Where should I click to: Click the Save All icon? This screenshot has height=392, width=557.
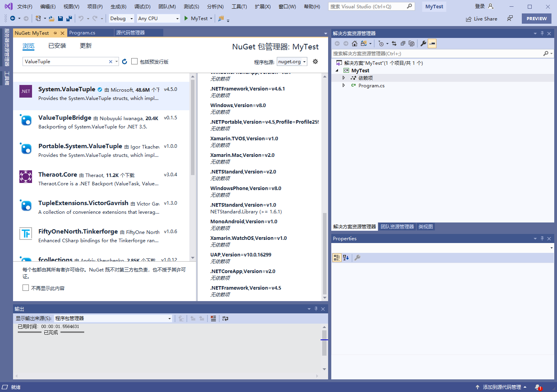pos(69,19)
